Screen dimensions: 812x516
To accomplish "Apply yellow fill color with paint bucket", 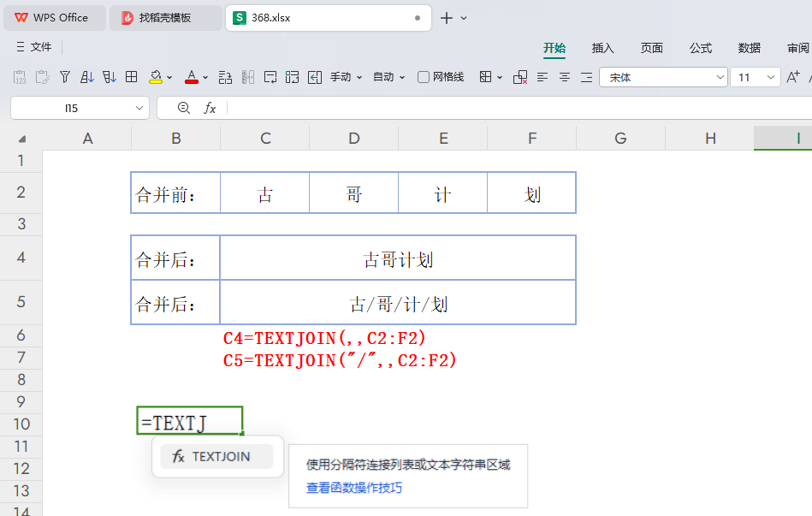I will (x=156, y=77).
